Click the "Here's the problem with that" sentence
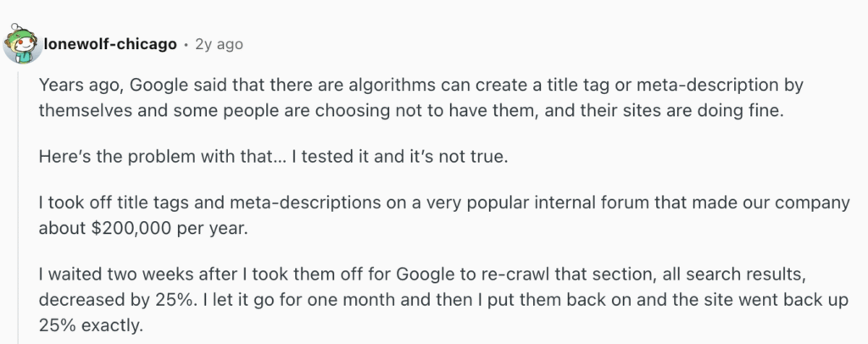The image size is (868, 344). point(164,157)
